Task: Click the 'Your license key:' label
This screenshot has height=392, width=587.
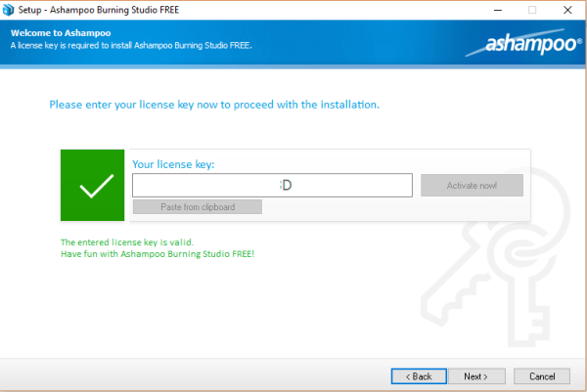Action: pos(173,164)
